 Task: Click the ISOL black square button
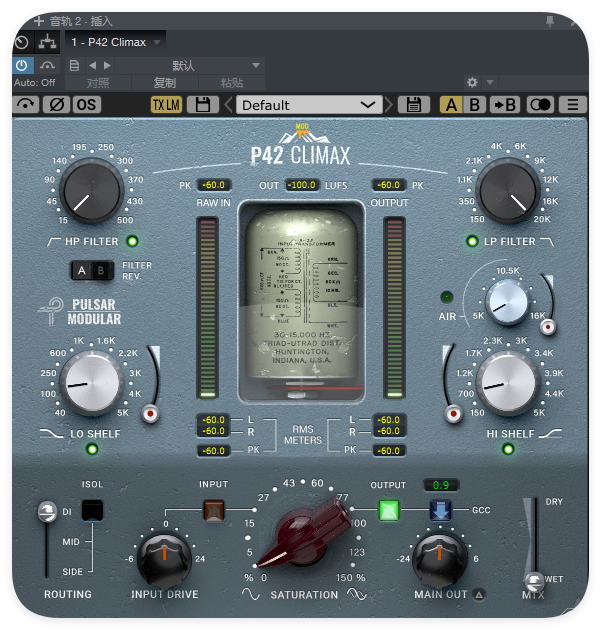pos(92,510)
